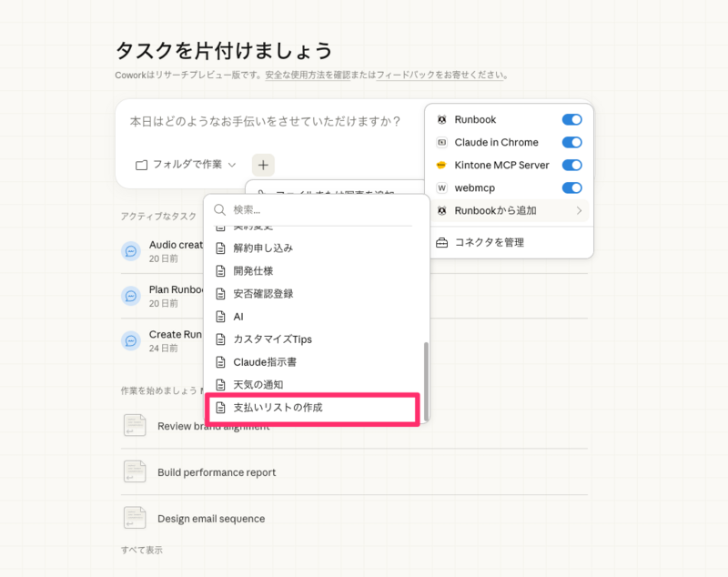Expand the Runbookから追加 submenu arrow
This screenshot has width=728, height=577.
point(579,211)
